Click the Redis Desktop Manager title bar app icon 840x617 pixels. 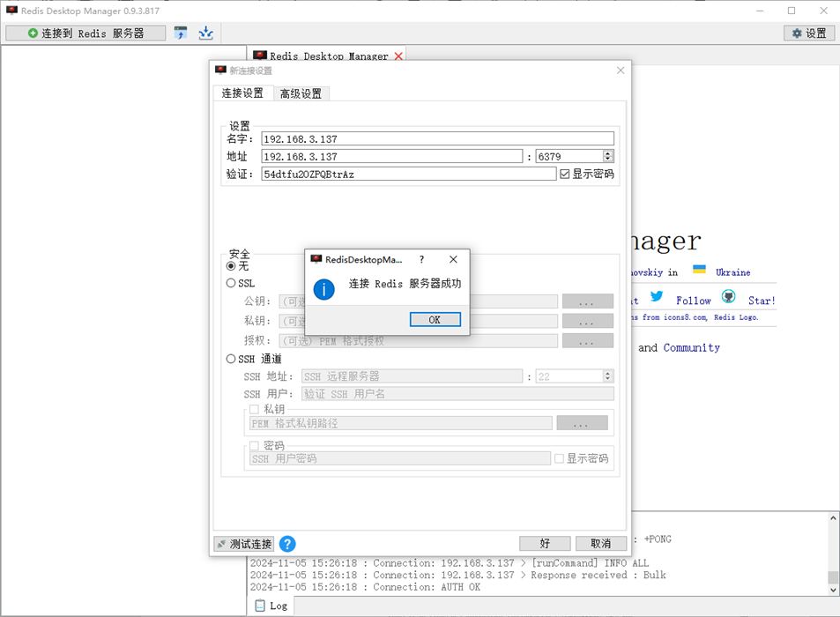click(x=11, y=11)
